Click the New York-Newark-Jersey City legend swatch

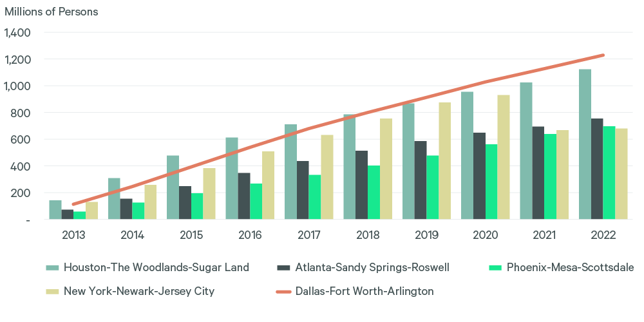pyautogui.click(x=53, y=291)
